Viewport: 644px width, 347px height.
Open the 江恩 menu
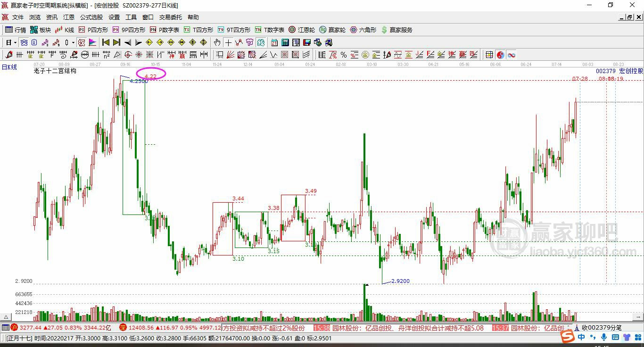coord(69,17)
